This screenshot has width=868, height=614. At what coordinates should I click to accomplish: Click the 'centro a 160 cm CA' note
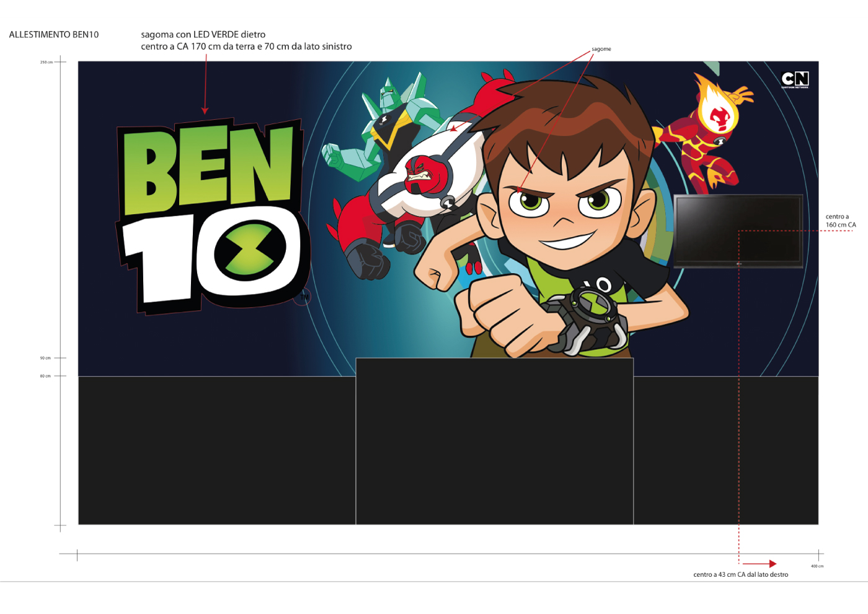(841, 221)
